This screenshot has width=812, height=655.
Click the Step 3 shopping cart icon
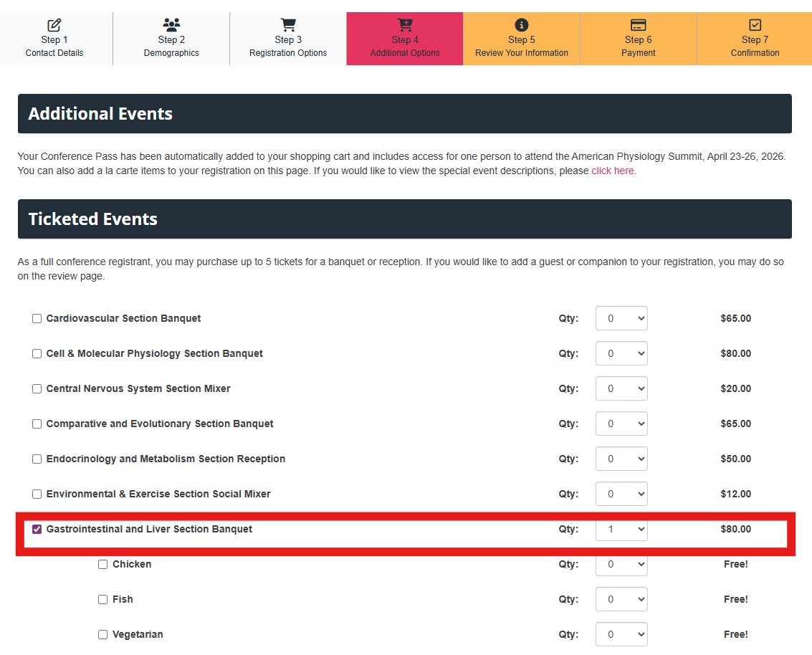click(x=288, y=25)
